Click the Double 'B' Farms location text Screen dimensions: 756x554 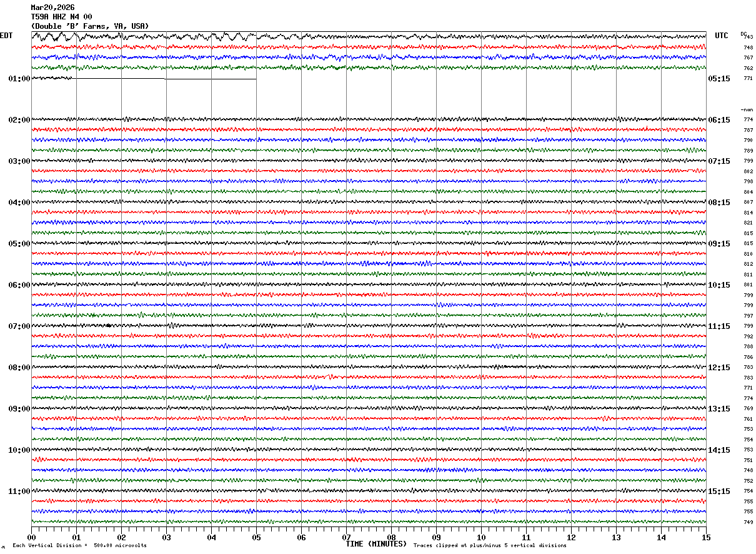click(x=90, y=26)
